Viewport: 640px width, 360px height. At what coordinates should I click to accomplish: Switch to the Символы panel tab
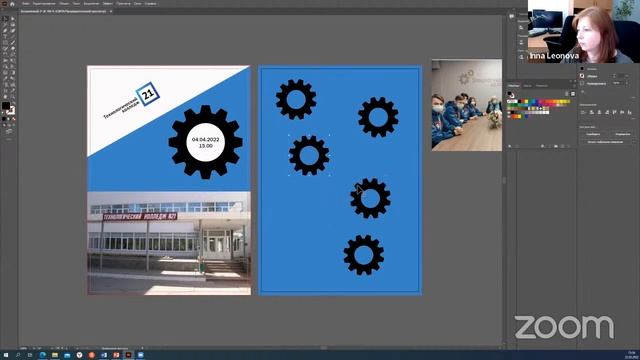pos(542,86)
